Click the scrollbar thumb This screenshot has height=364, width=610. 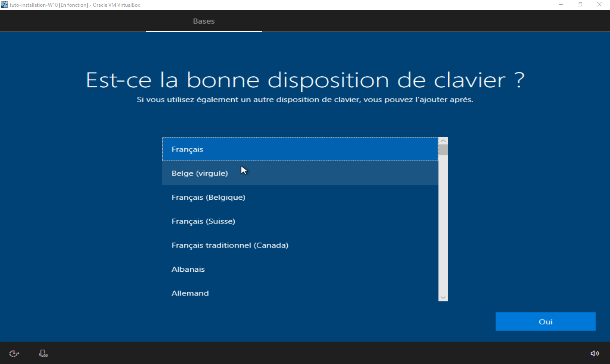[443, 150]
